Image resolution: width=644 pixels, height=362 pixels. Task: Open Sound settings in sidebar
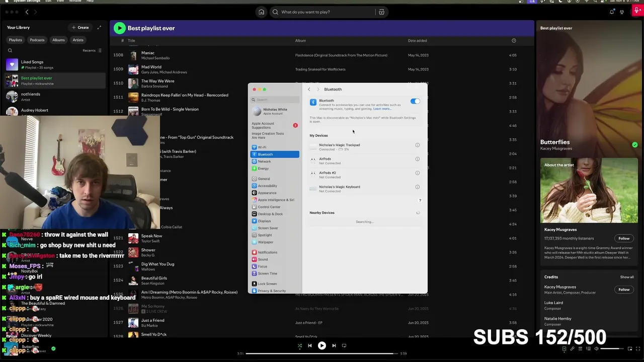point(275,259)
